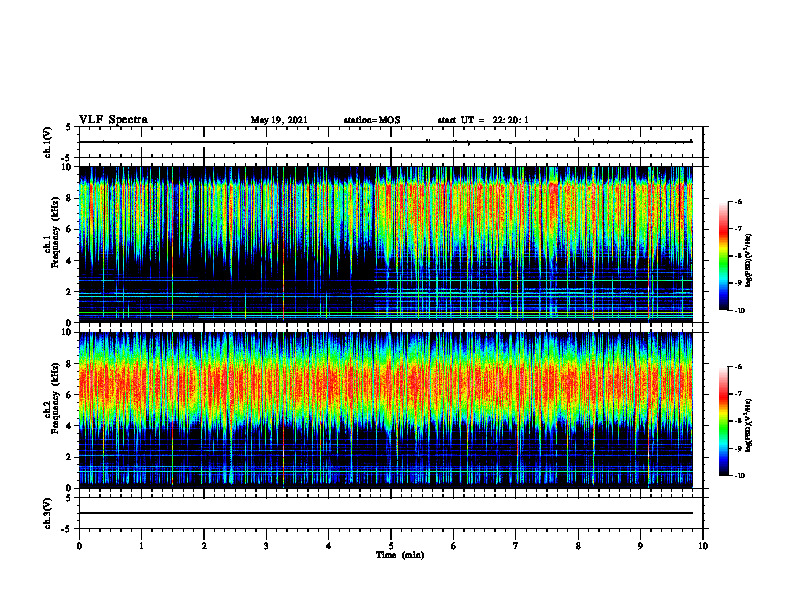Select the "May 19, 2021" date label
The width and height of the screenshot is (792, 612).
pyautogui.click(x=279, y=120)
